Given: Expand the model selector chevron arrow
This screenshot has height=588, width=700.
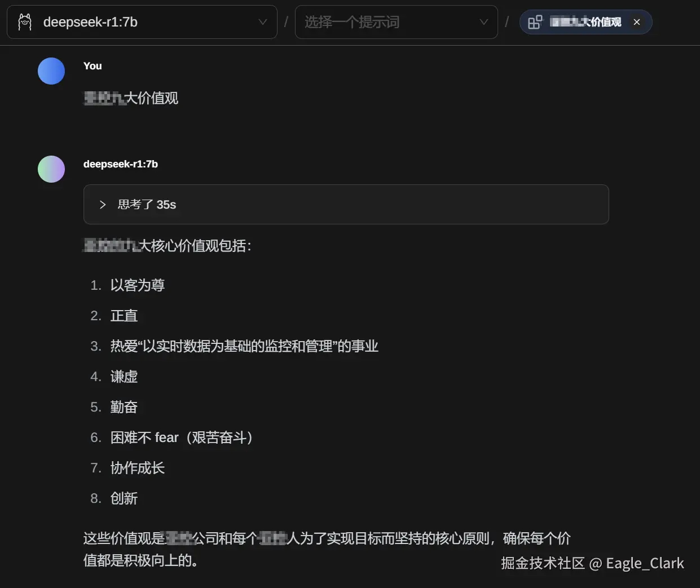Looking at the screenshot, I should pos(262,22).
